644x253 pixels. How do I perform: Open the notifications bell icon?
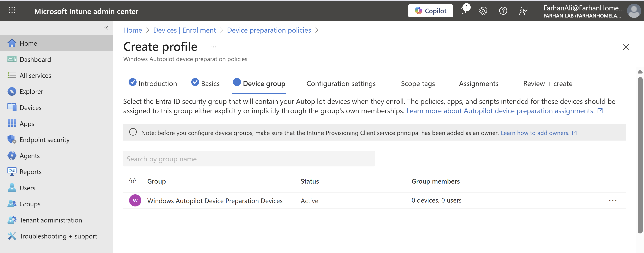click(x=463, y=11)
